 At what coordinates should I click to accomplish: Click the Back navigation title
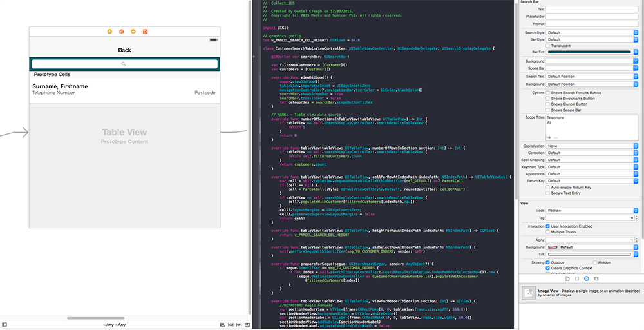point(124,50)
